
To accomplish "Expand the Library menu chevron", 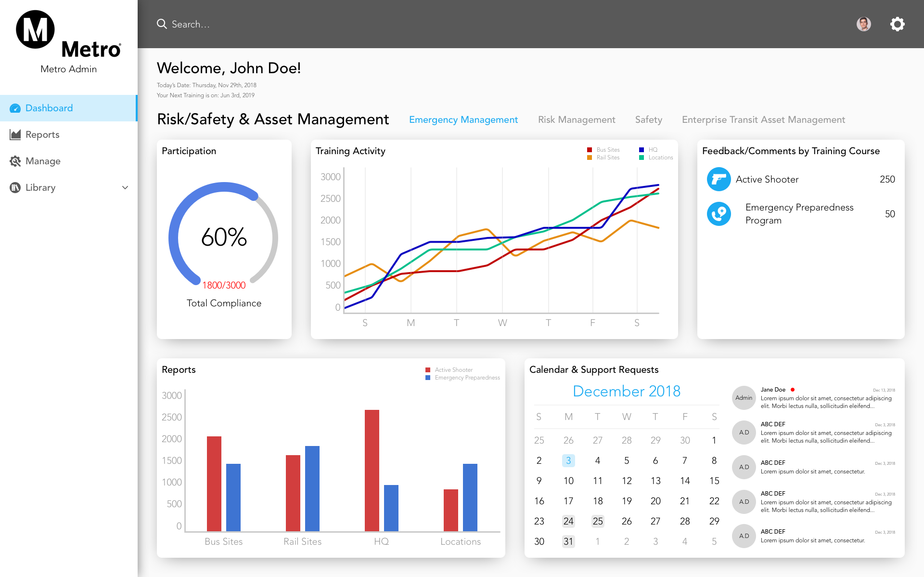I will pyautogui.click(x=125, y=188).
